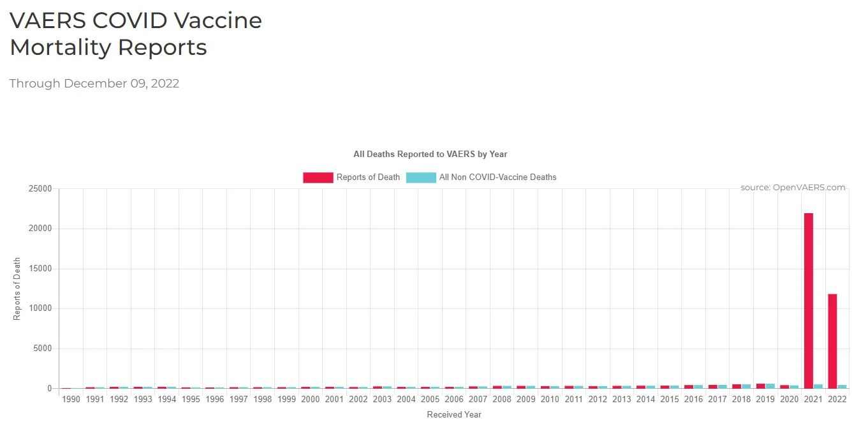Click the Through December 09, 2022 subtitle

tap(94, 84)
